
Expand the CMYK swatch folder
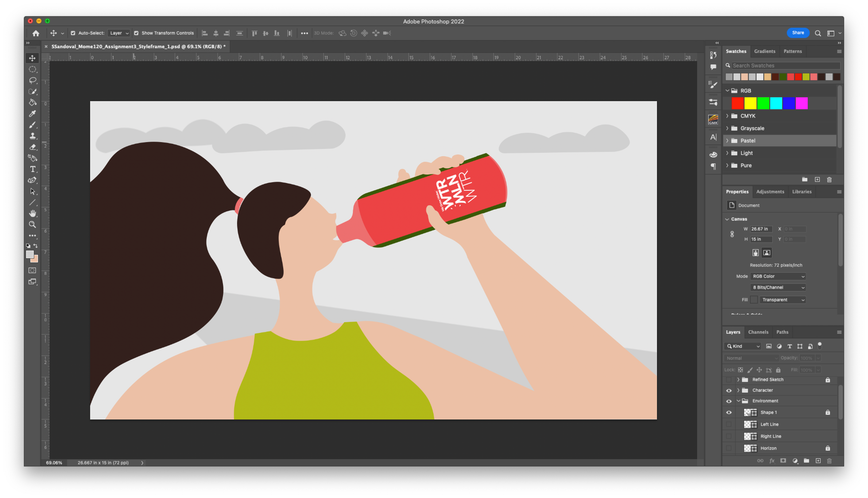coord(727,116)
